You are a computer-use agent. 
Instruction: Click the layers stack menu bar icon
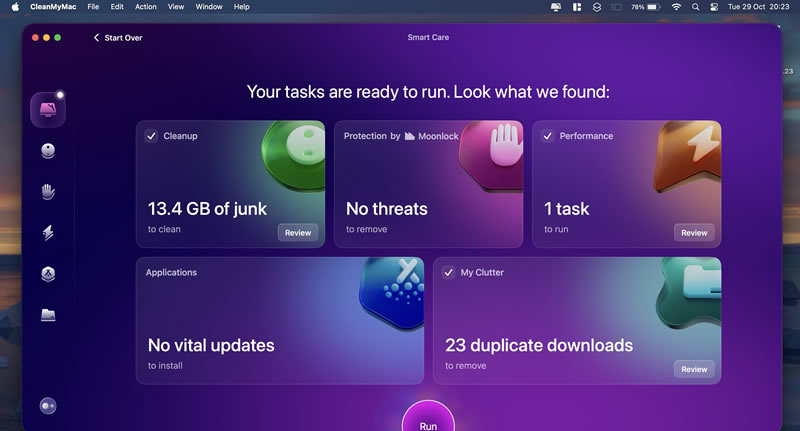pos(596,7)
